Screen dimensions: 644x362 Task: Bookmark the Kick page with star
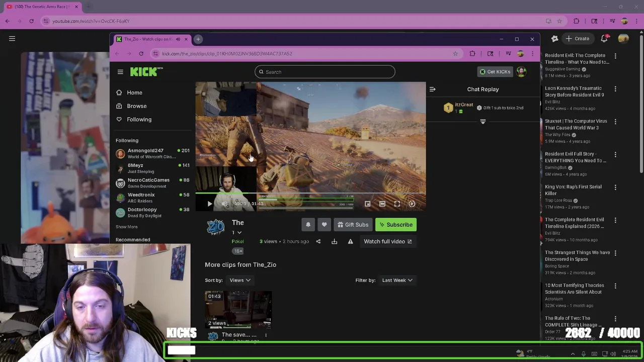click(x=455, y=53)
